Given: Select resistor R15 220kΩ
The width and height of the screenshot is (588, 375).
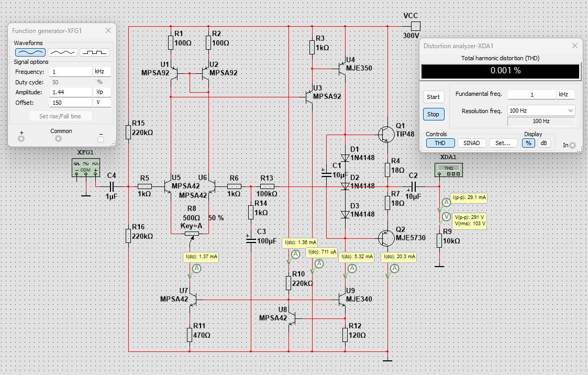Looking at the screenshot, I should pyautogui.click(x=128, y=133).
